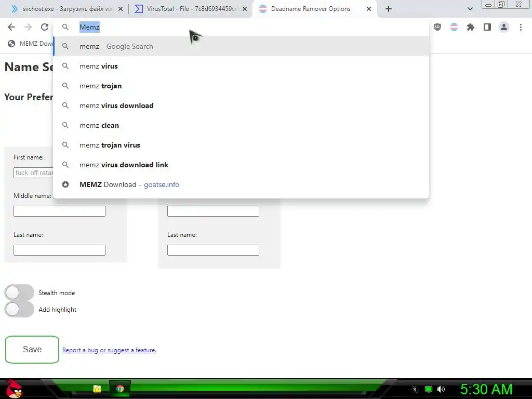Click the MEMZ Download bookmark bar item
Screen dimensions: 532x399
(x=31, y=44)
